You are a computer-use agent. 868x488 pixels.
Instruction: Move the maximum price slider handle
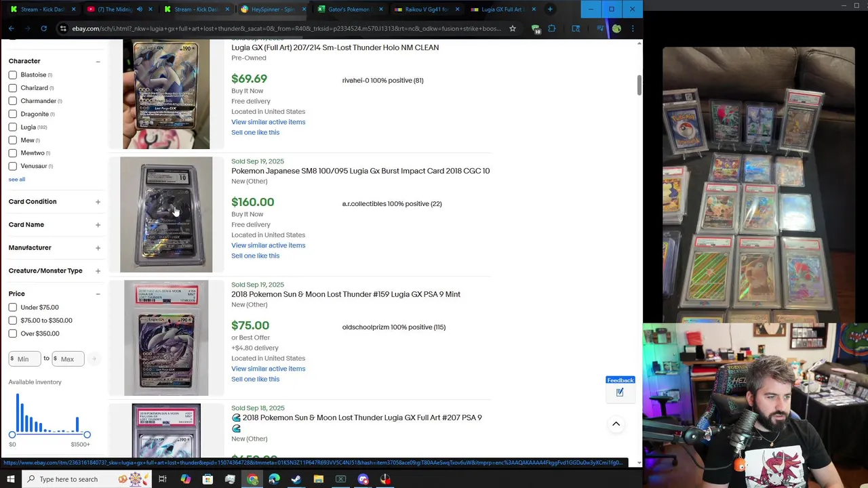(x=87, y=434)
